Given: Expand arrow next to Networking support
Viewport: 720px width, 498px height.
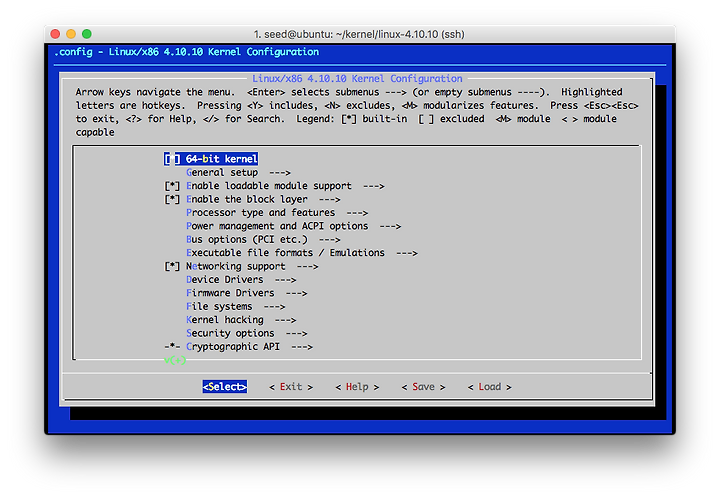Looking at the screenshot, I should pos(307,266).
